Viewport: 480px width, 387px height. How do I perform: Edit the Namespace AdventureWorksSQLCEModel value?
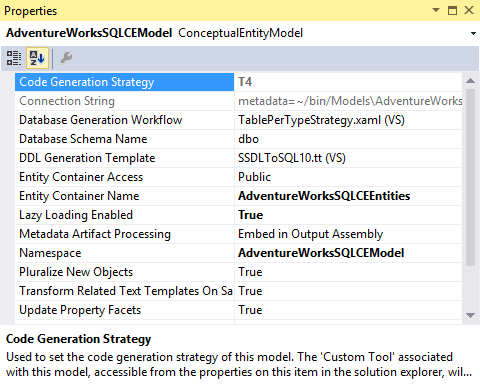pyautogui.click(x=348, y=253)
